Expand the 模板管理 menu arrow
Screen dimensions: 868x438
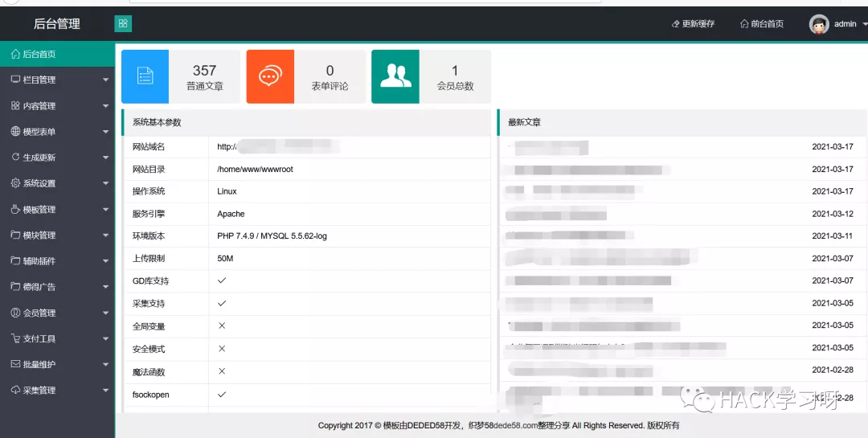tap(106, 210)
